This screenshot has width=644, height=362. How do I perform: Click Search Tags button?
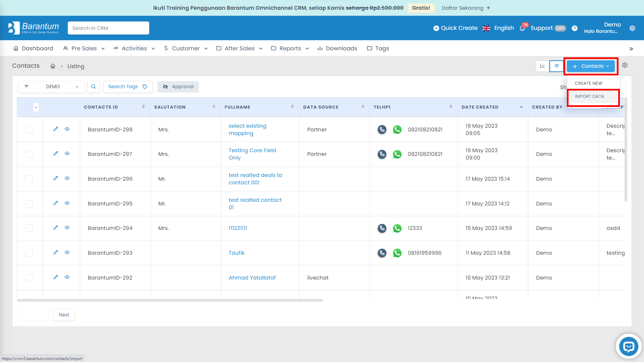(128, 86)
